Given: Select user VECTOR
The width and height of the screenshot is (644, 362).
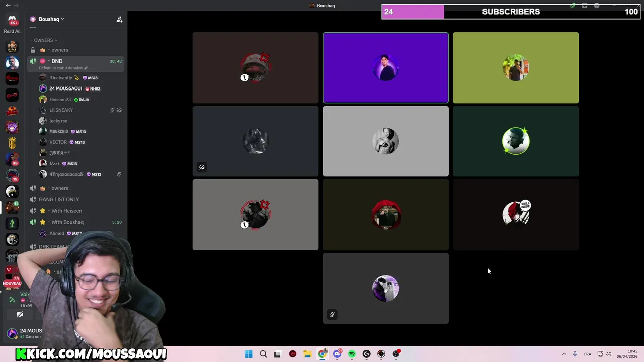Looking at the screenshot, I should click(58, 142).
